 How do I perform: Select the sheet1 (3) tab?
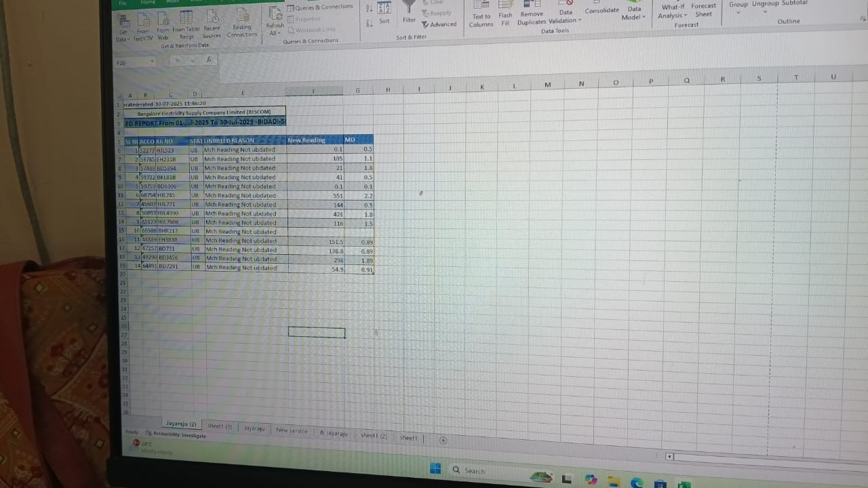(220, 426)
